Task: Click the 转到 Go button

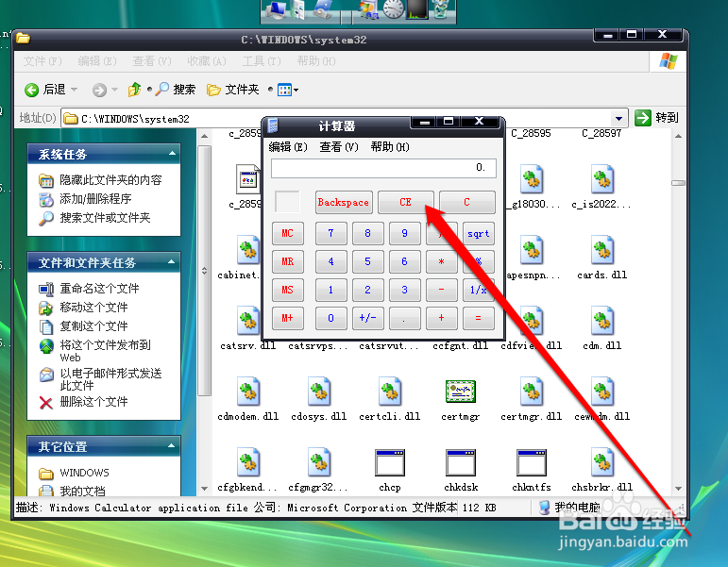Action: (656, 118)
